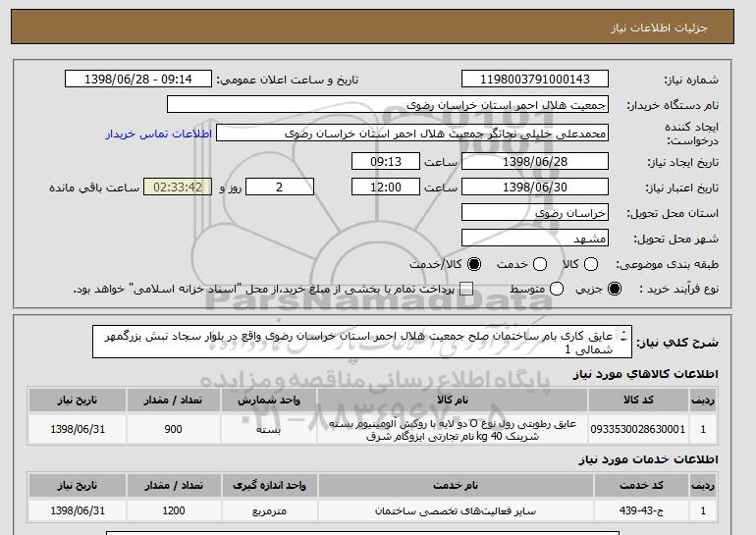Click the announcement date field 1398/06/28 - 09:14

138,80
